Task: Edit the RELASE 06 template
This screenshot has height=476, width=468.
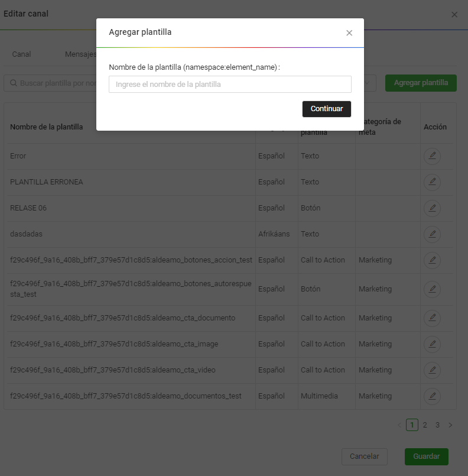Action: click(432, 208)
